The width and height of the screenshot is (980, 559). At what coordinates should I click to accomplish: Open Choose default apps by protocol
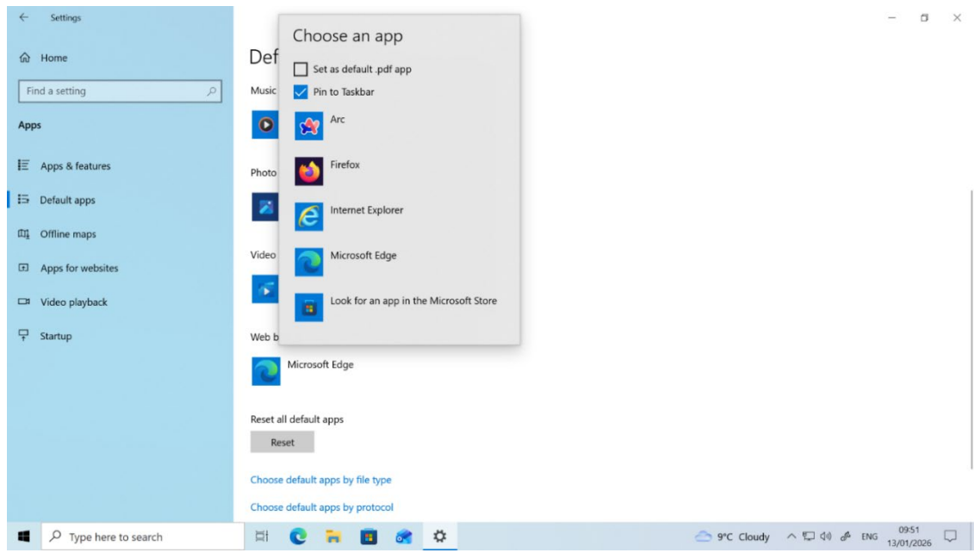(x=322, y=507)
